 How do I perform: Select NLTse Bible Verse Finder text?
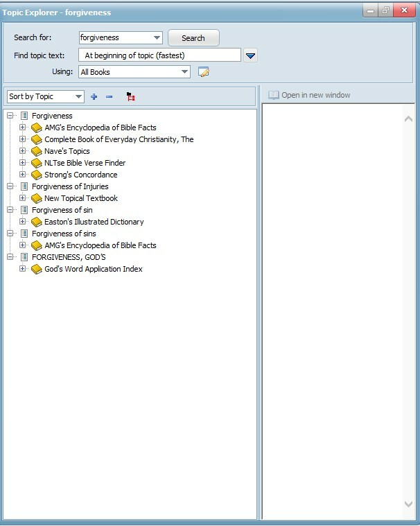(85, 163)
